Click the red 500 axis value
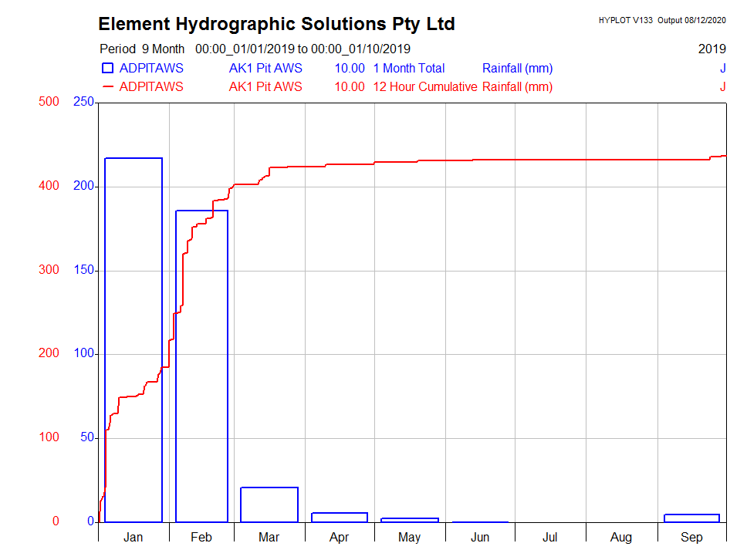Screen dimensions: 747x560 click(x=49, y=102)
